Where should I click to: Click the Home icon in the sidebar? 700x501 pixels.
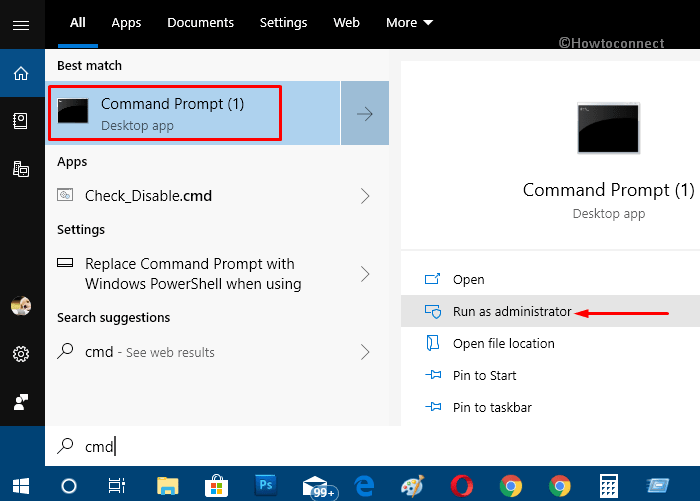(x=21, y=73)
